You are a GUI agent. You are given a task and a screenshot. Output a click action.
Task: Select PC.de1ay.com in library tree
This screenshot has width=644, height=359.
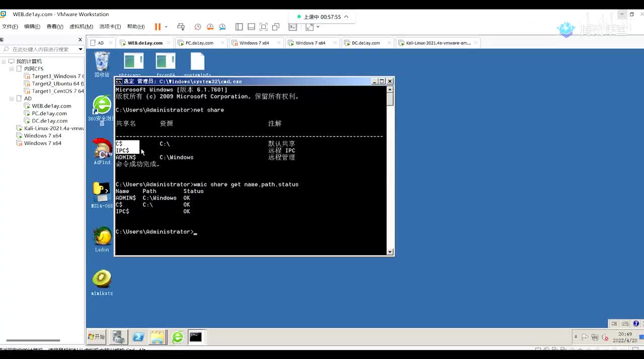click(45, 114)
